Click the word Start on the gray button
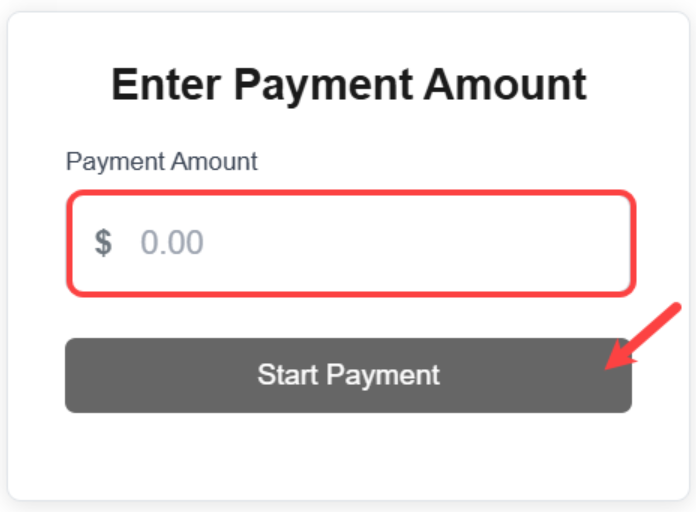Viewport: 696px width, 512px height. pos(287,375)
